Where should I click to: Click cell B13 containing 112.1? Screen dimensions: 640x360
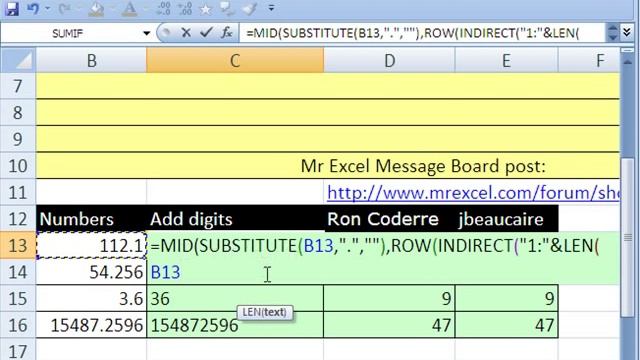tap(91, 245)
